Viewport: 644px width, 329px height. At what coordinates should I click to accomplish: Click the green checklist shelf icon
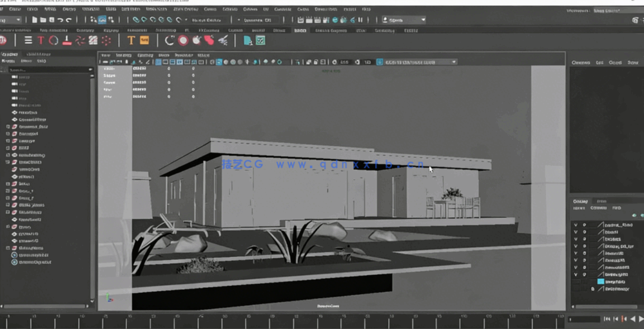pyautogui.click(x=260, y=41)
